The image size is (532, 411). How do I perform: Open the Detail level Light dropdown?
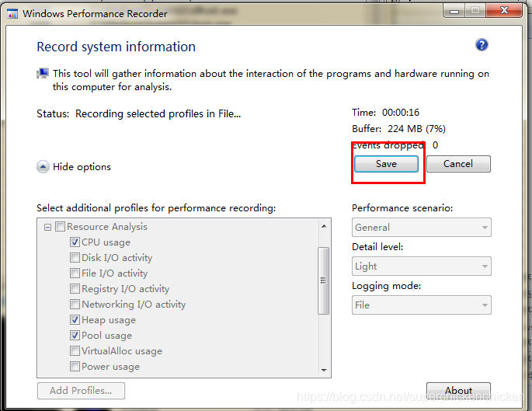pos(422,266)
